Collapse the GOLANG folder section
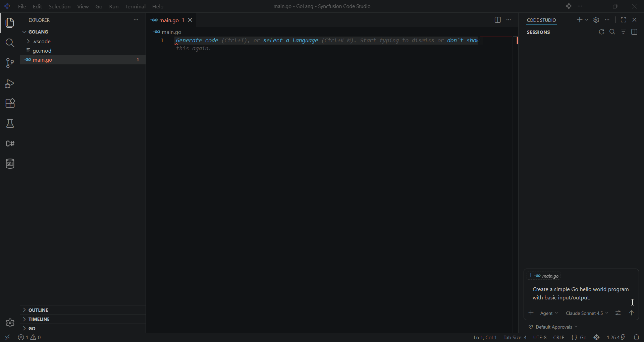The width and height of the screenshot is (644, 342). (x=83, y=32)
